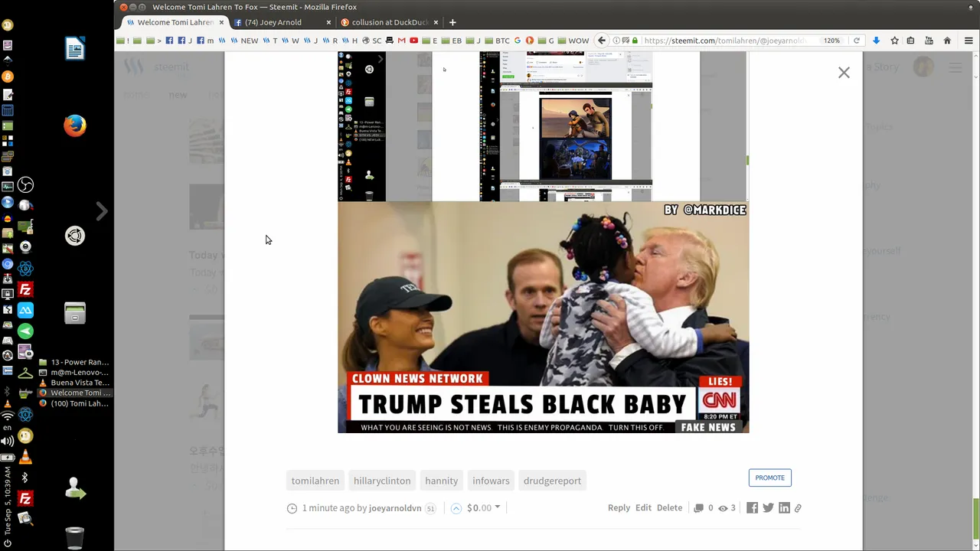Open the Bitcoin icon in left panel

tap(8, 77)
